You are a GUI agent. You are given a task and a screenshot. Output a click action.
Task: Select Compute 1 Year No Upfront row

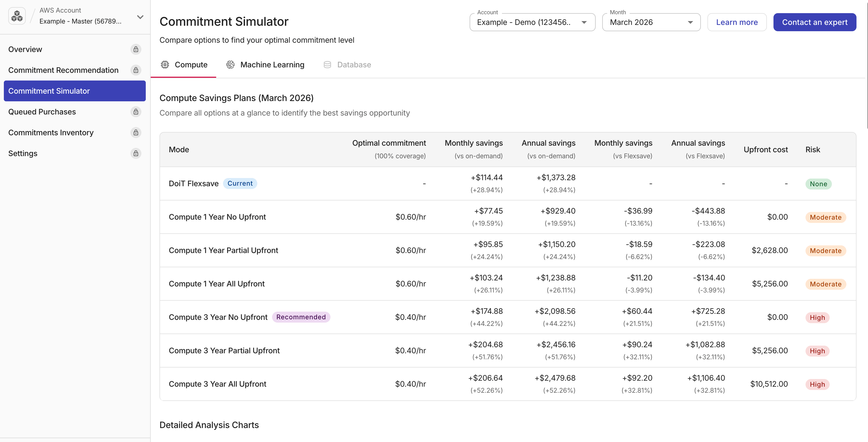point(507,217)
